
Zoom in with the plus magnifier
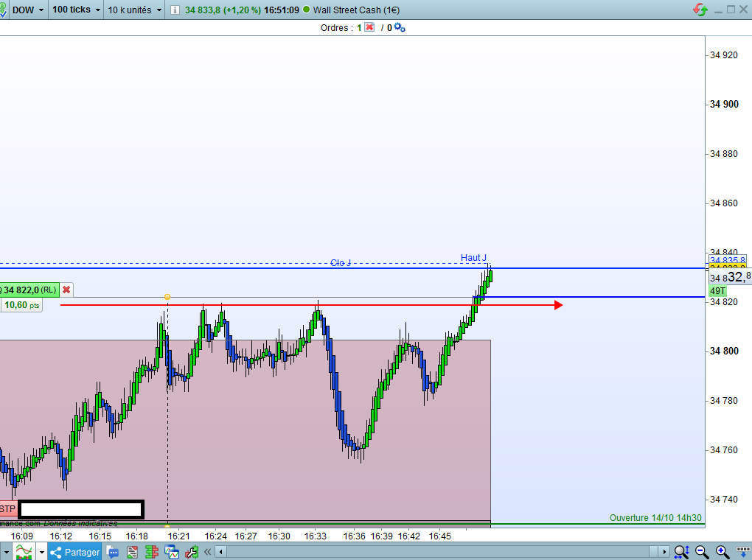pyautogui.click(x=723, y=552)
